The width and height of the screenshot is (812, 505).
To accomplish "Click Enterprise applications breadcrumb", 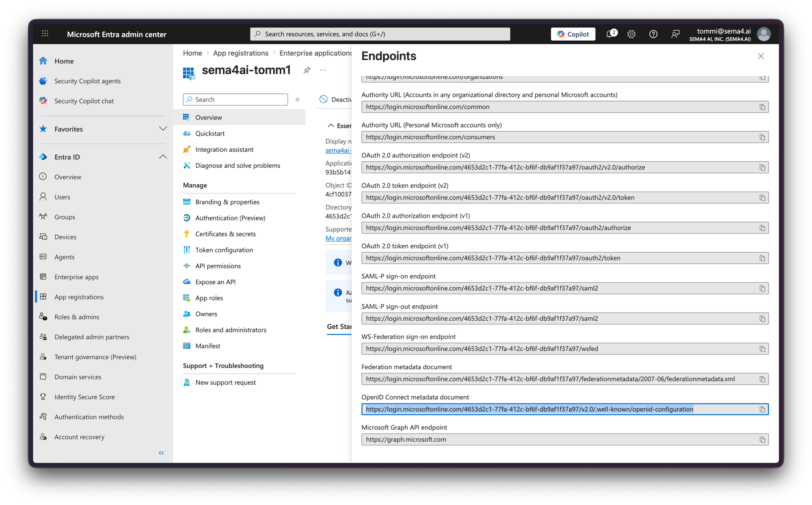I will point(315,53).
